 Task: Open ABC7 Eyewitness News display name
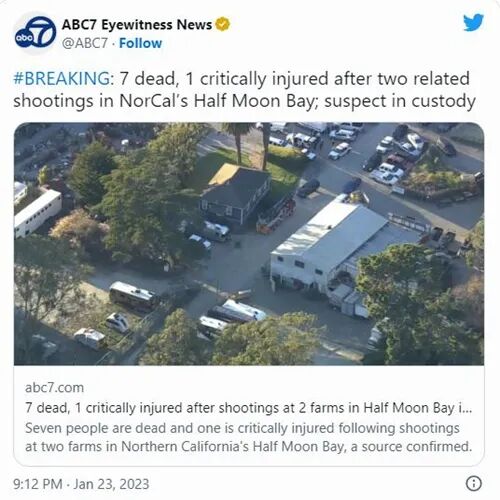point(137,25)
